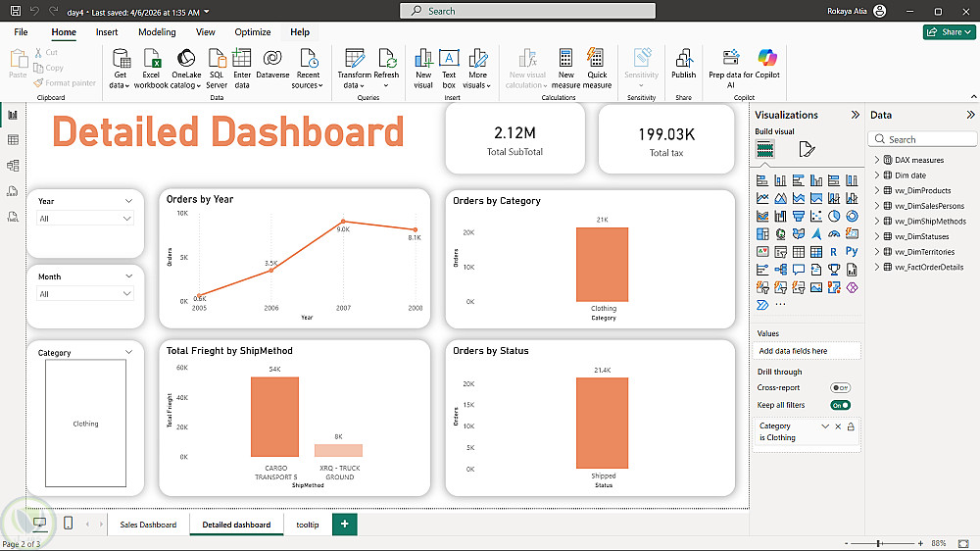
Task: Click Get data in the ribbon
Action: click(120, 69)
